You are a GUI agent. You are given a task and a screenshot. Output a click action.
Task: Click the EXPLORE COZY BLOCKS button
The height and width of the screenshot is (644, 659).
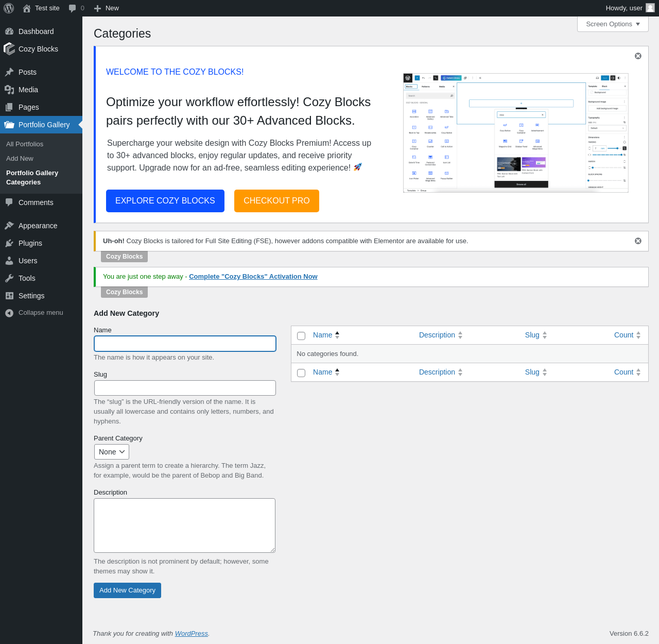pos(165,201)
